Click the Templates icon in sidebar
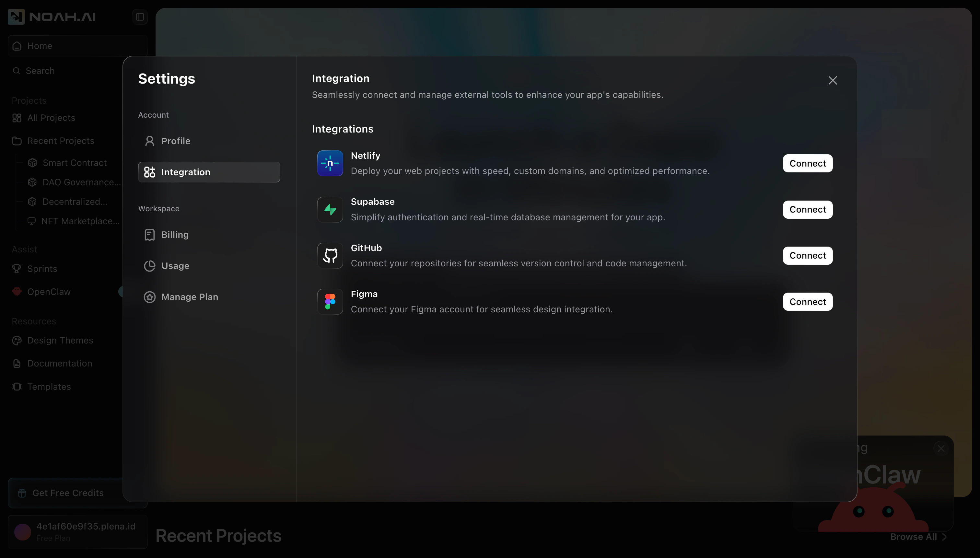Screen dimensions: 980x558 click(17, 387)
